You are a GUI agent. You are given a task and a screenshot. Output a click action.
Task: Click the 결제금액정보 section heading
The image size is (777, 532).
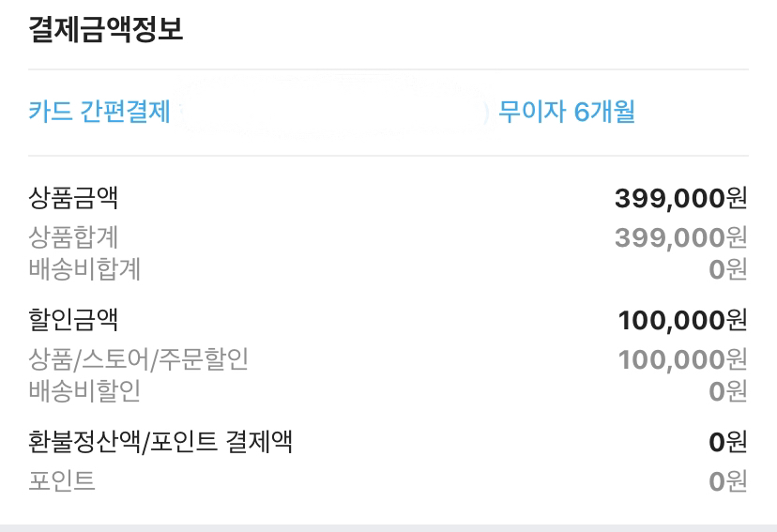(x=105, y=30)
